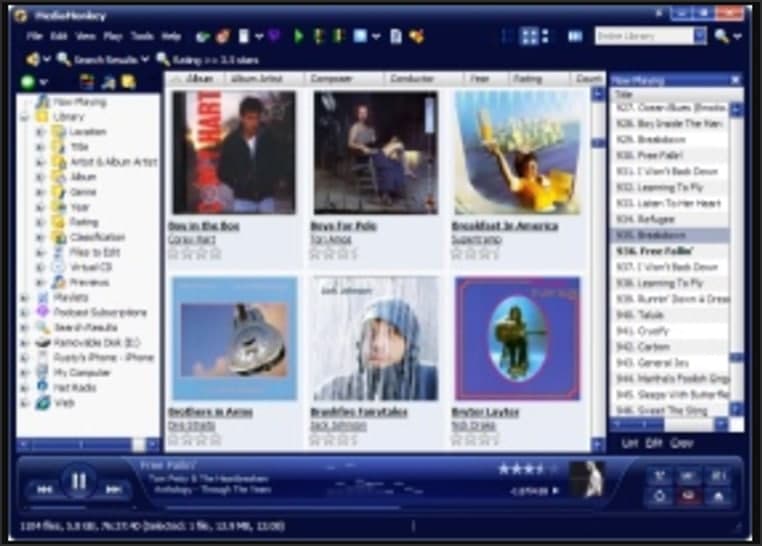Collapse the Library tree node

click(24, 117)
